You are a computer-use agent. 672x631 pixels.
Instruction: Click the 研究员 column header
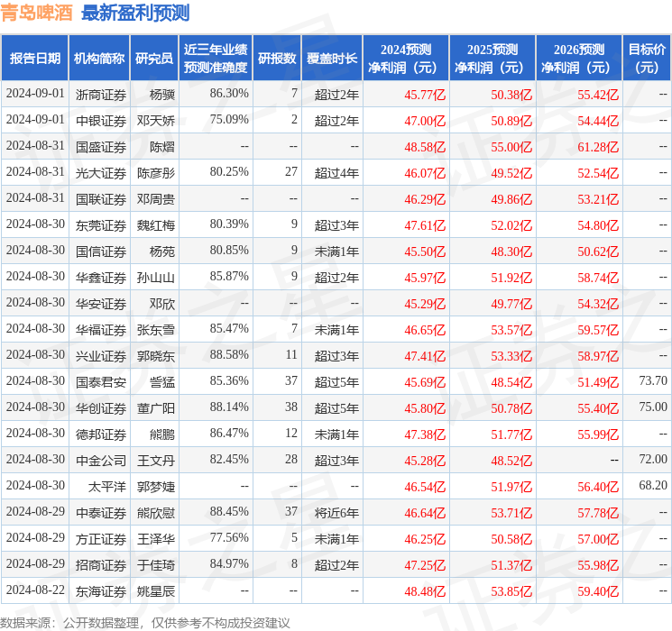154,59
